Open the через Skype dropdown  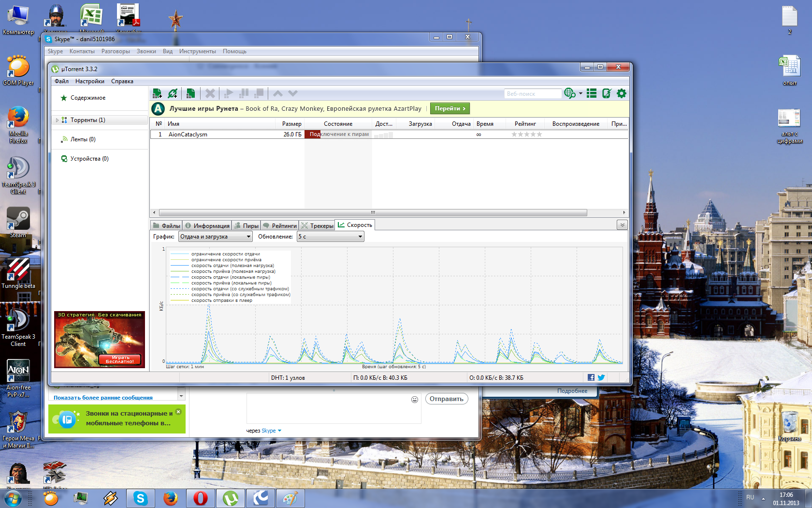point(264,431)
